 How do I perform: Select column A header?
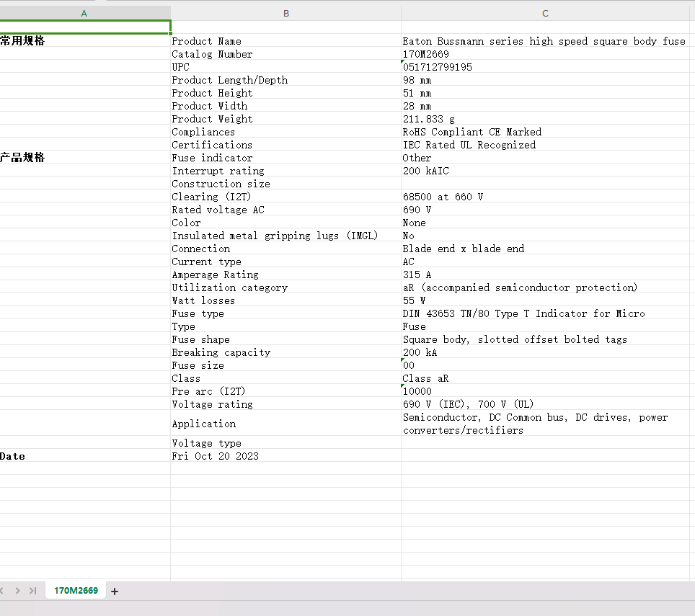(x=84, y=13)
